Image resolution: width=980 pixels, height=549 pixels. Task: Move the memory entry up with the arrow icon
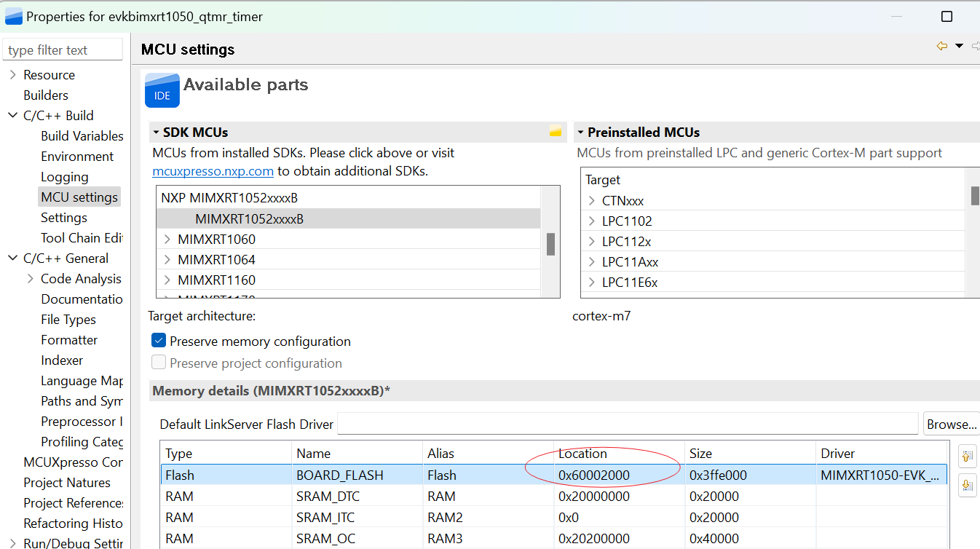coord(968,456)
